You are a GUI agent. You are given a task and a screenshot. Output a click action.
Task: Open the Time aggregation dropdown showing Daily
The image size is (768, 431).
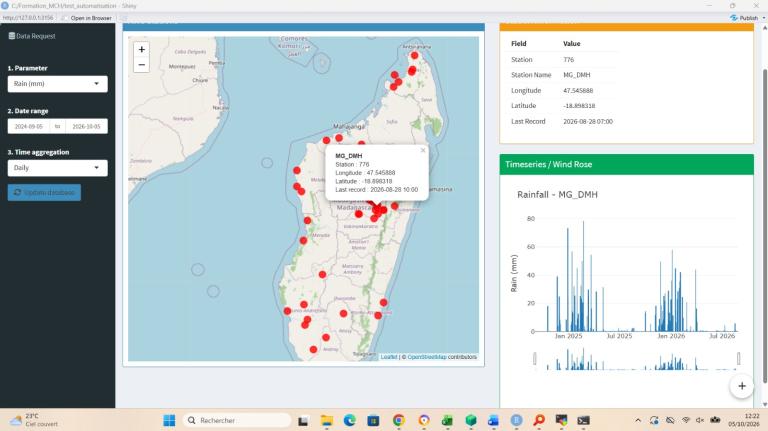tap(57, 168)
